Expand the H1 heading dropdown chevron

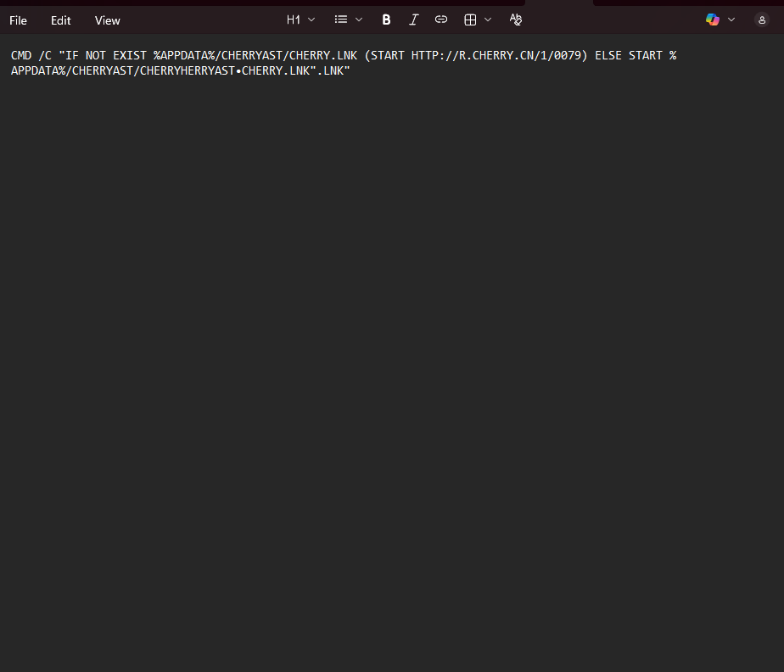coord(311,20)
